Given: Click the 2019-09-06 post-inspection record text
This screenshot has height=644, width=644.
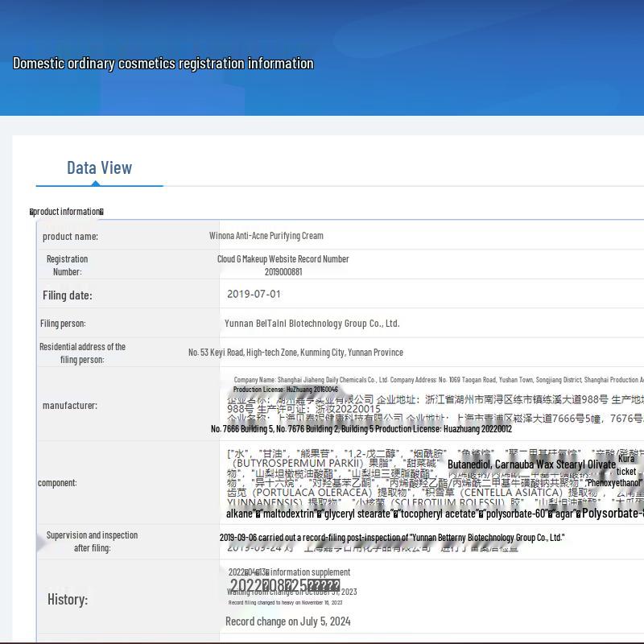Looking at the screenshot, I should [x=392, y=538].
